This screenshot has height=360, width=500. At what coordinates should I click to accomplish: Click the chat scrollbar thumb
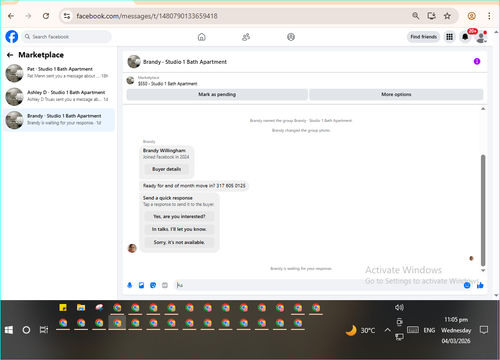483,210
